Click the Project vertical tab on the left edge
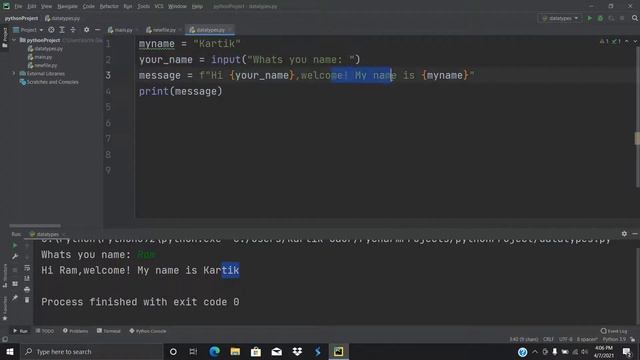The image size is (640, 360). [x=5, y=38]
